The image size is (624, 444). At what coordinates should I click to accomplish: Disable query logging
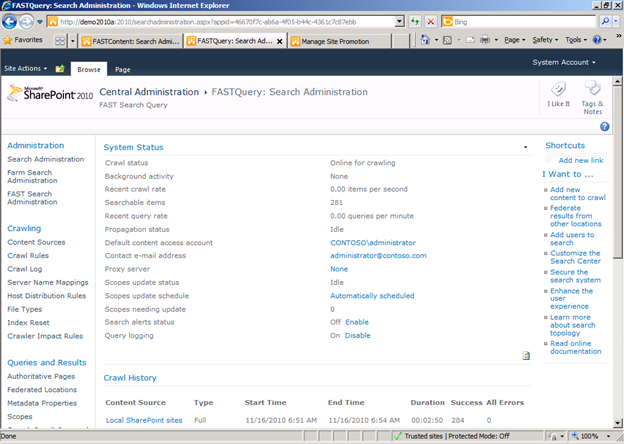357,336
